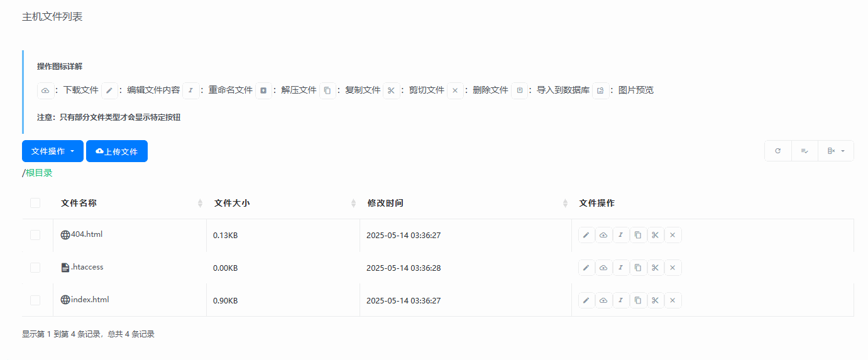Rename the 404.html file
The width and height of the screenshot is (868, 360).
pyautogui.click(x=621, y=235)
